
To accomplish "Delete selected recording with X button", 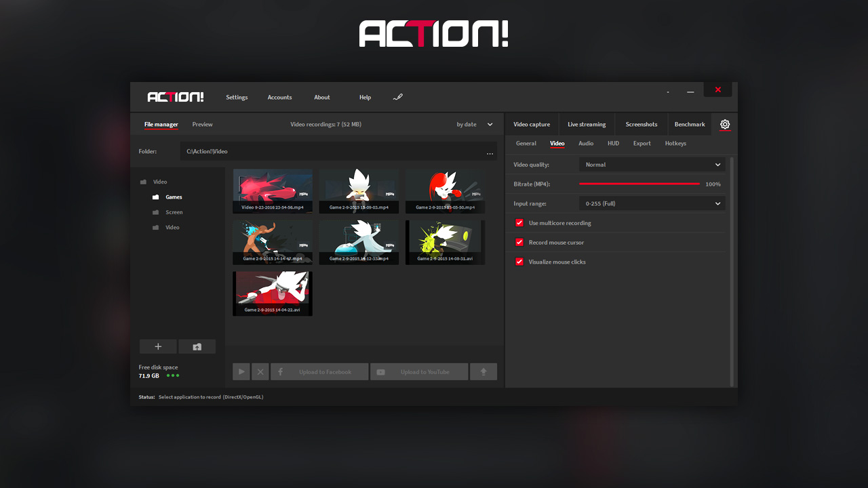I will [260, 371].
